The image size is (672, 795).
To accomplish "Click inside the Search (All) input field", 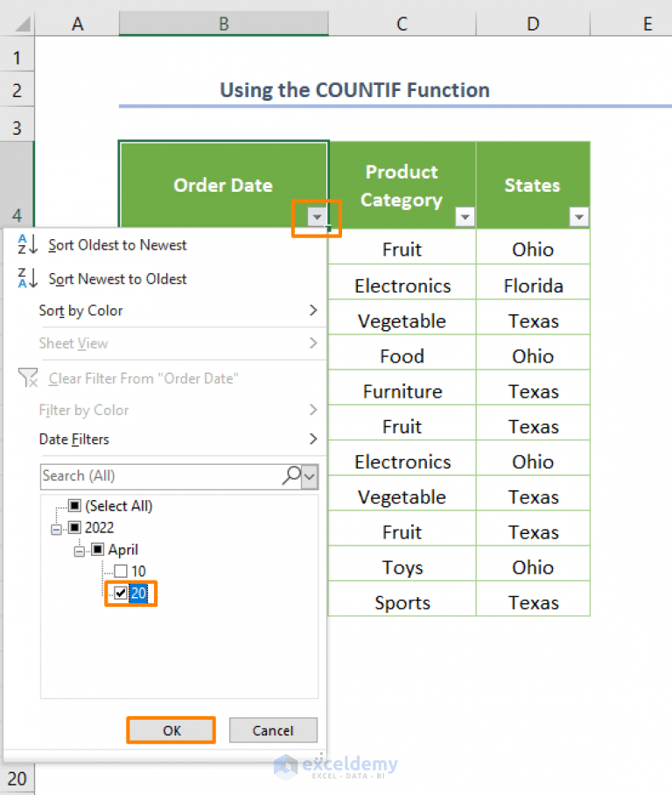I will (x=131, y=475).
